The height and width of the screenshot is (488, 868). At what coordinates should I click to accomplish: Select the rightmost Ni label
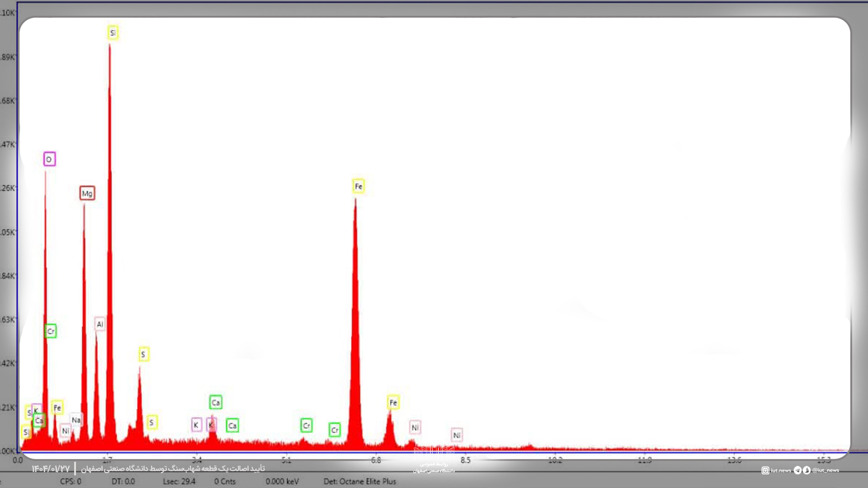(457, 435)
